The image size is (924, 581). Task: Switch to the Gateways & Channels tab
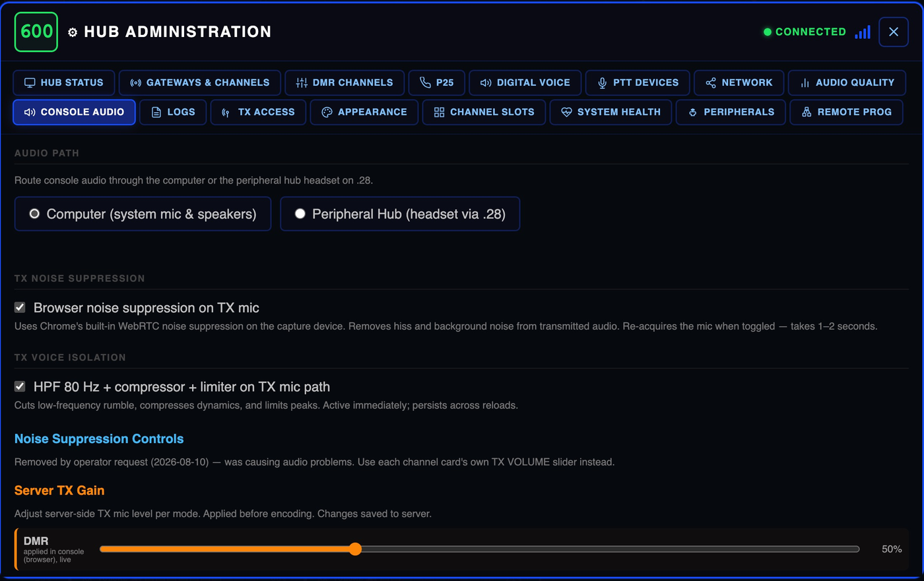click(x=200, y=83)
